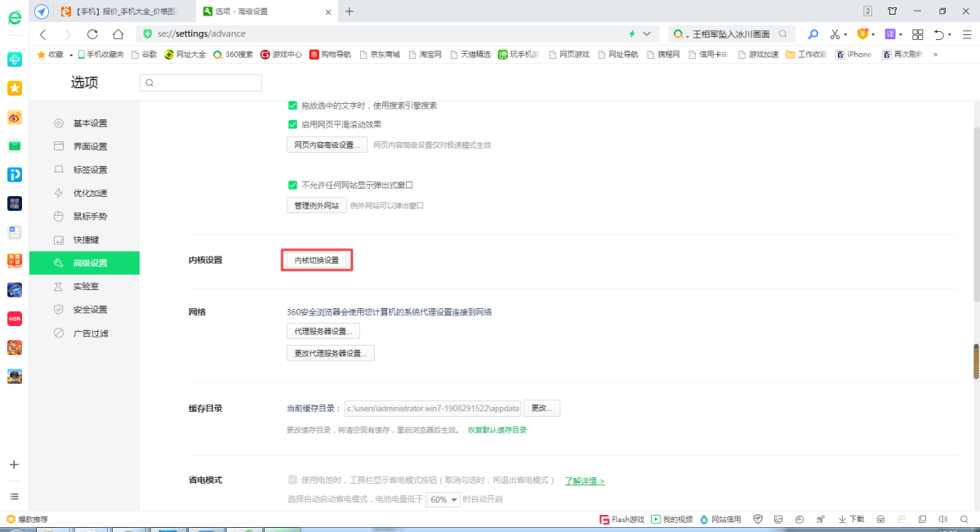Viewport: 980px width, 532px height.
Task: Click the 恢复默认缓存目录 link
Action: tap(497, 430)
